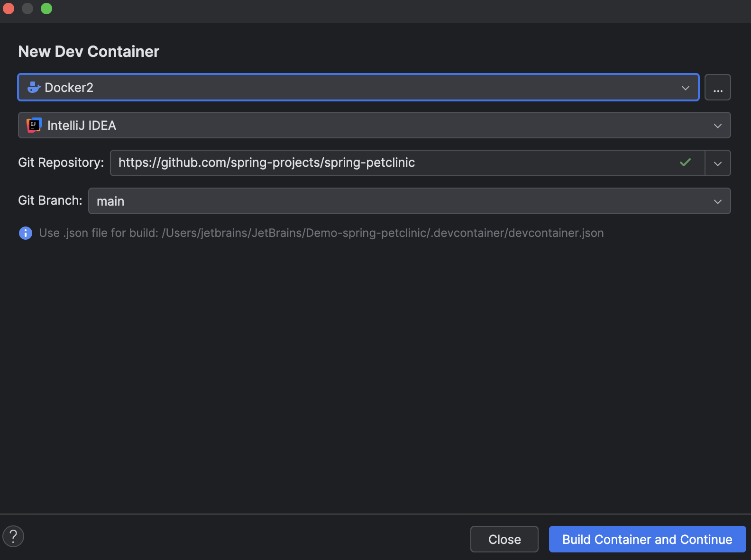Image resolution: width=751 pixels, height=560 pixels.
Task: Click the green checkmark in the repository field
Action: (x=685, y=163)
